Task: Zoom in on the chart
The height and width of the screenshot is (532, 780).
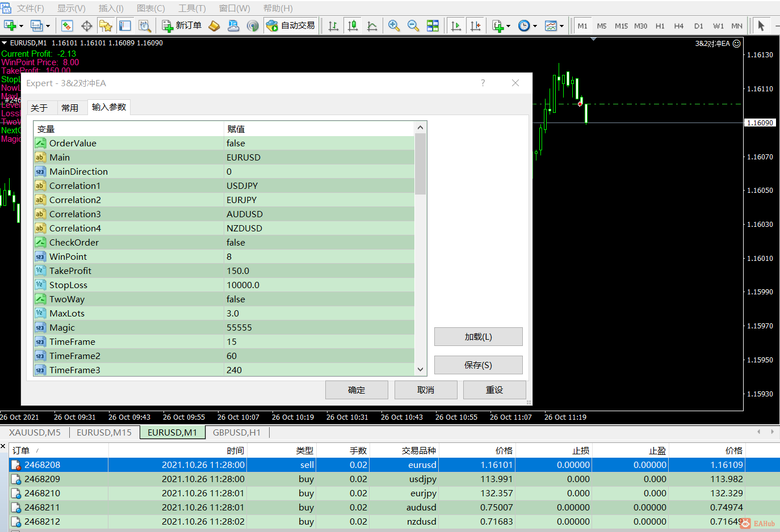Action: point(394,26)
